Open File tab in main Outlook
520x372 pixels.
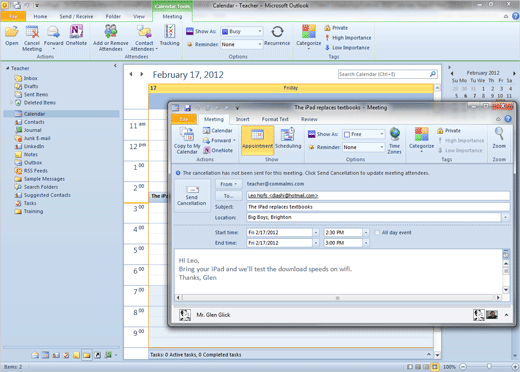[13, 16]
